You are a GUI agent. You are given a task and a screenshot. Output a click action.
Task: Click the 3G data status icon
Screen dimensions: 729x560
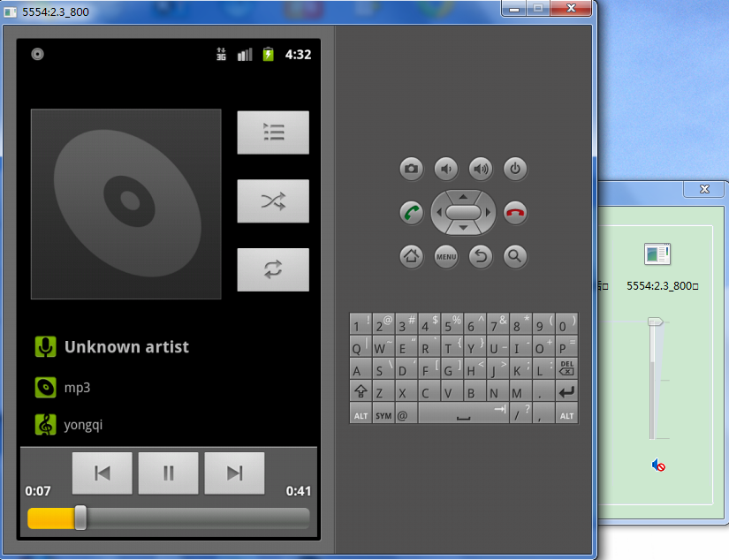pos(221,55)
